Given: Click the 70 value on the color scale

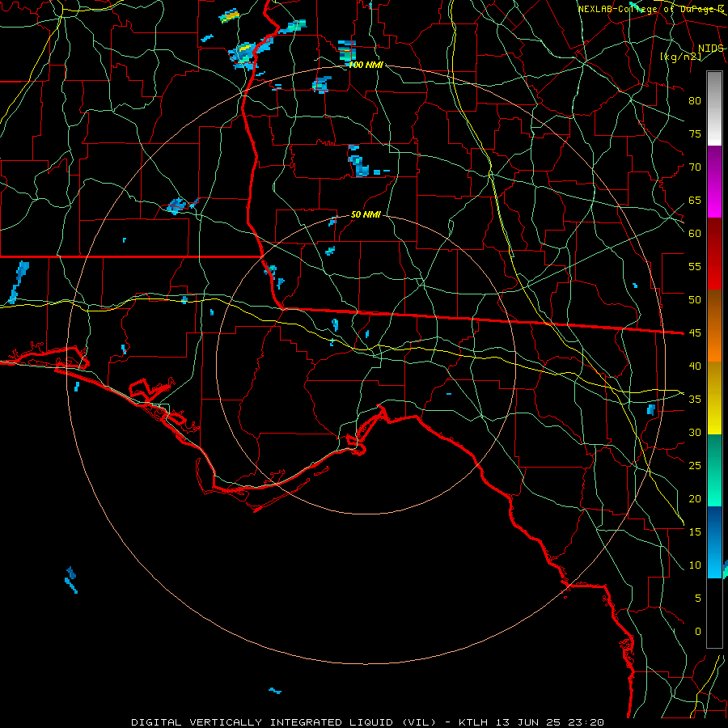Looking at the screenshot, I should pos(695,167).
